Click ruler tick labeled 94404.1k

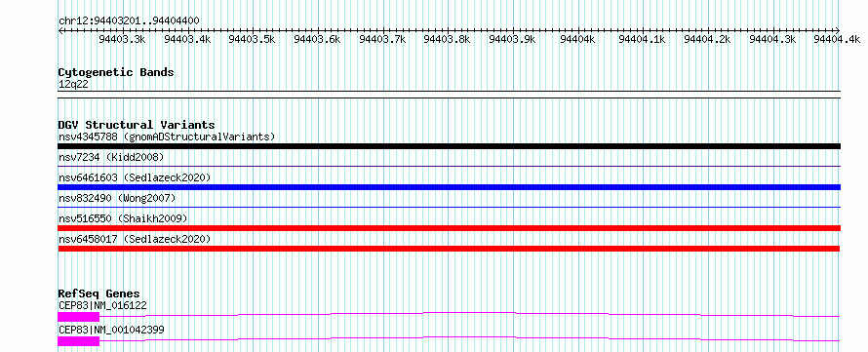point(642,39)
